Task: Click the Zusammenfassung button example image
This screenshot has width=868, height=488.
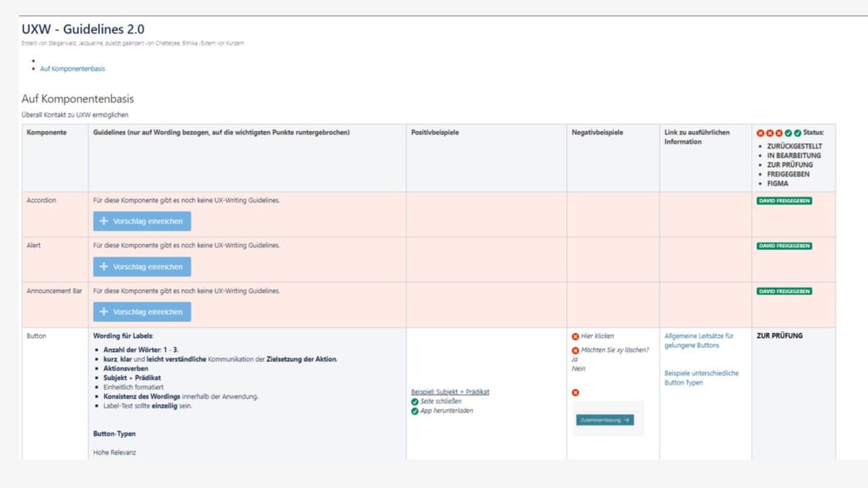Action: pos(604,419)
